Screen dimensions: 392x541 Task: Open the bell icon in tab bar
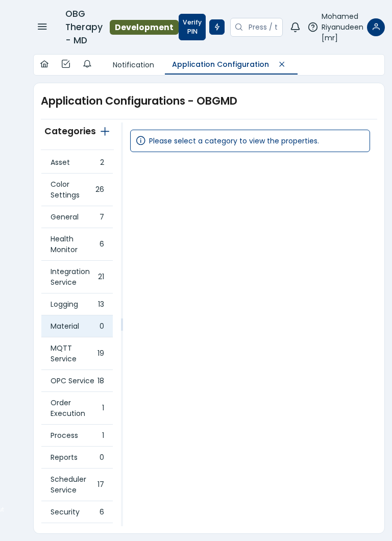tap(87, 64)
